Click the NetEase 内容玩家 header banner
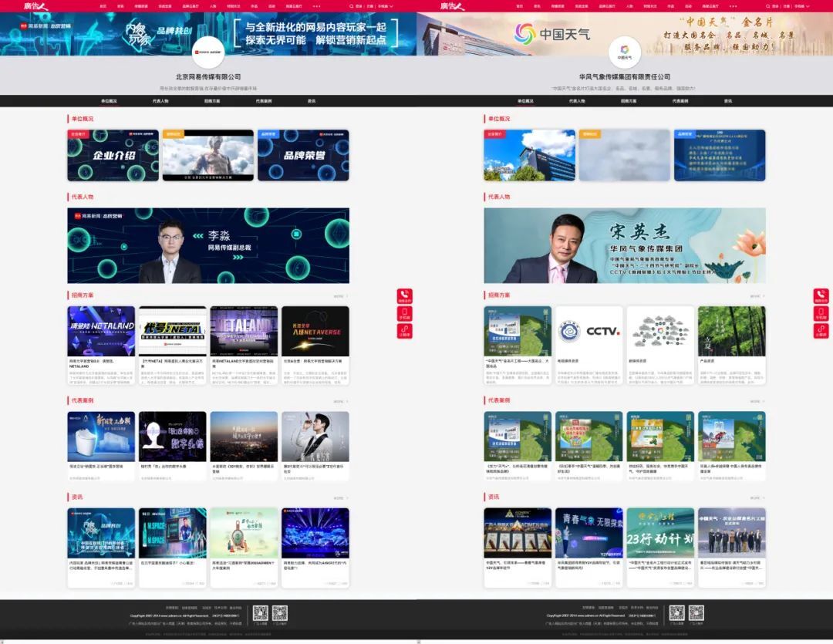 pyautogui.click(x=208, y=34)
